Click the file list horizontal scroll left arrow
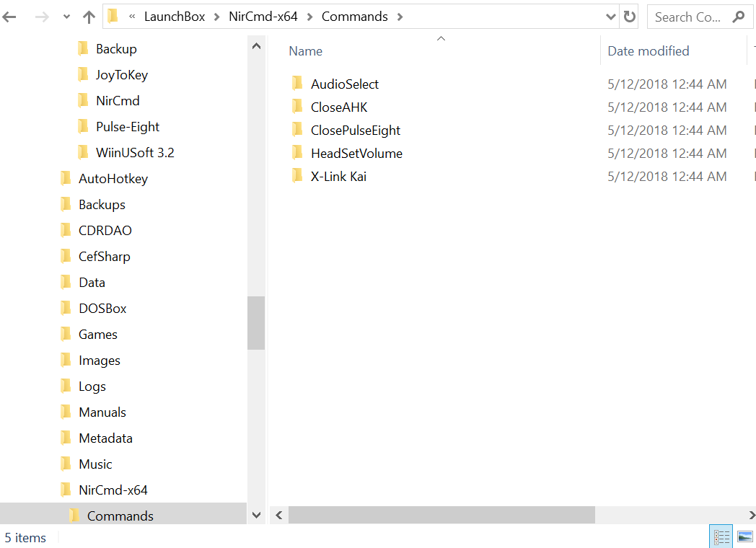 point(278,516)
